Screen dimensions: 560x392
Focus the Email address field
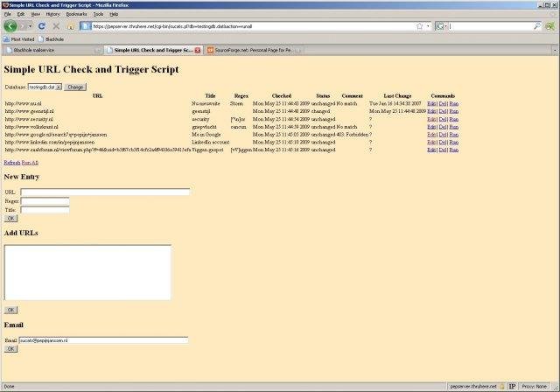point(103,340)
